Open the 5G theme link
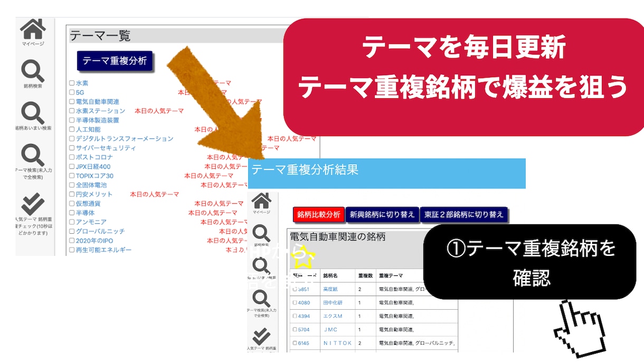 coord(80,92)
